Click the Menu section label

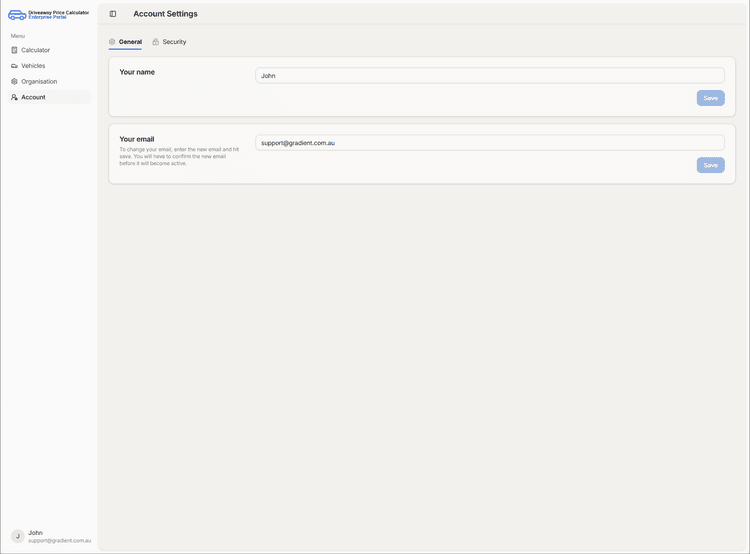tap(18, 36)
